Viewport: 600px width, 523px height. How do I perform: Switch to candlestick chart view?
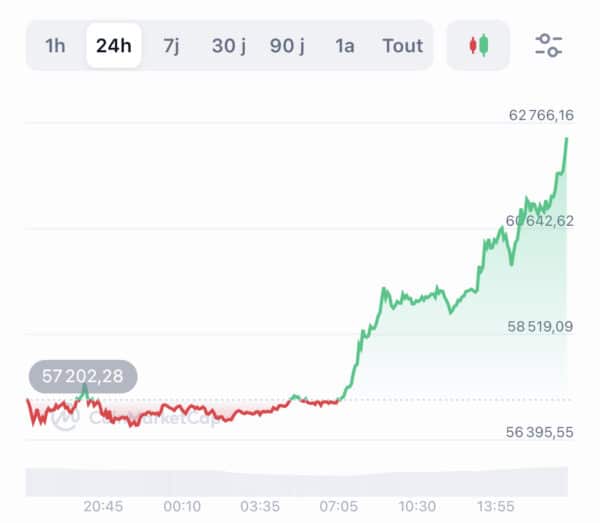[x=478, y=45]
